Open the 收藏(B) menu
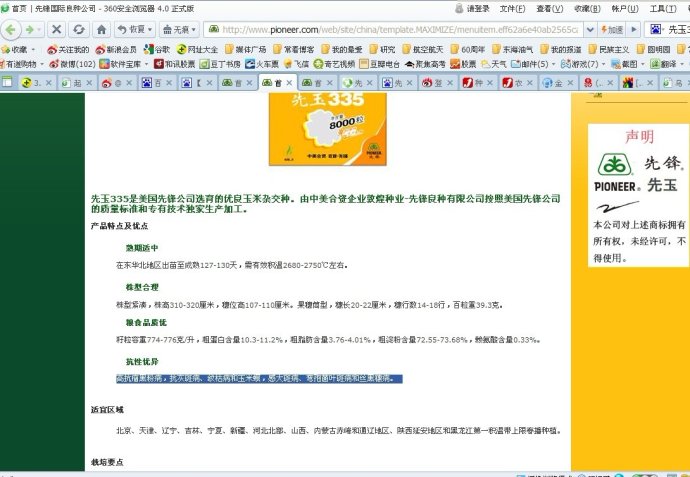This screenshot has height=477, width=690. pyautogui.click(x=587, y=8)
